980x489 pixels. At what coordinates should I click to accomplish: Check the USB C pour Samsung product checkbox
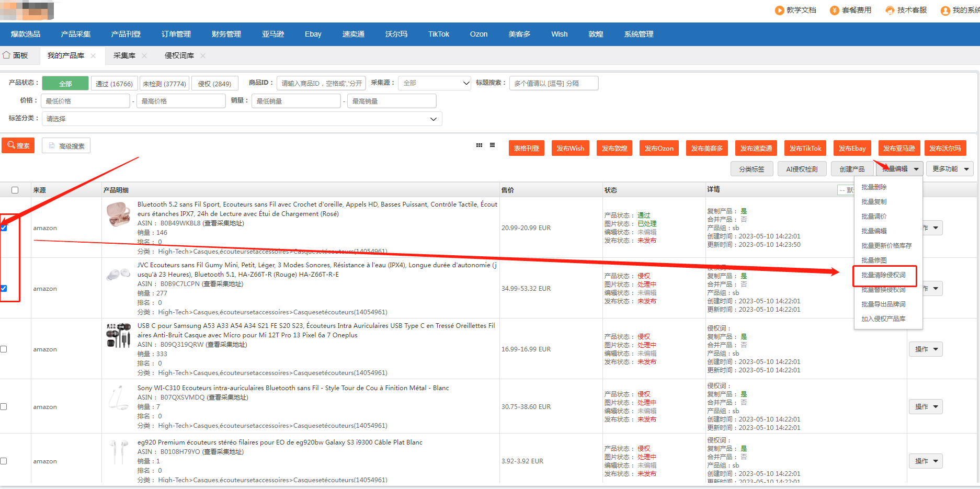click(x=4, y=349)
